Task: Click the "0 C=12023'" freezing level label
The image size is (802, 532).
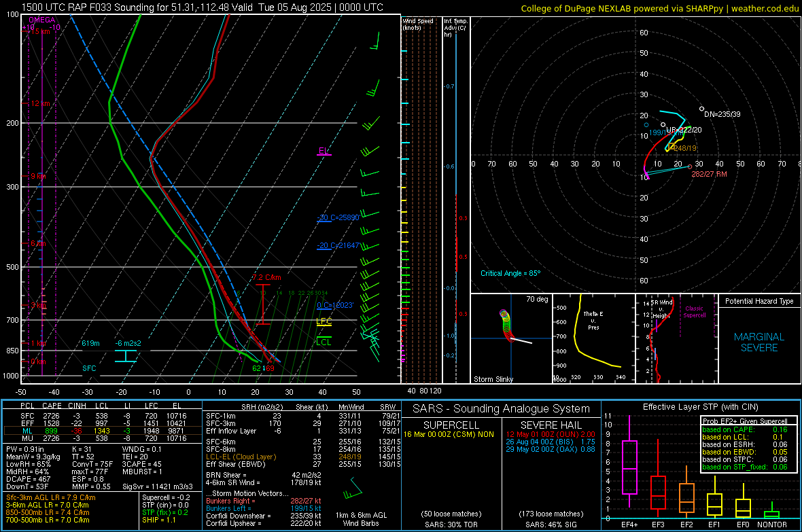Action: (335, 305)
